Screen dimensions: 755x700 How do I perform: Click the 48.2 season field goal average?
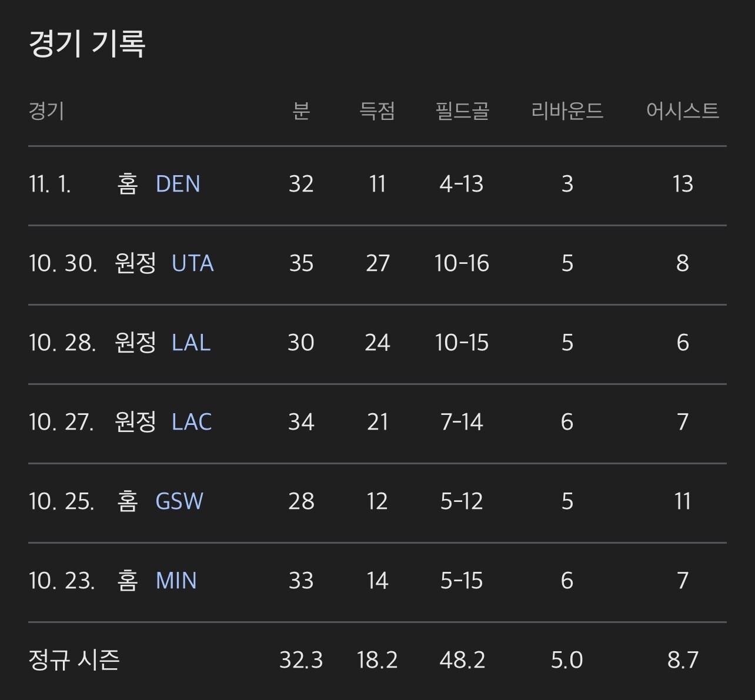(x=462, y=660)
